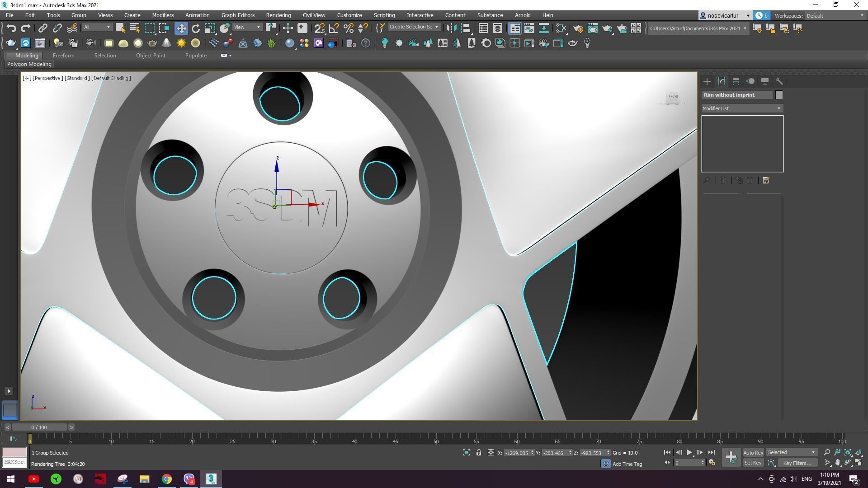Viewport: 868px width, 488px height.
Task: Click the Polygon Modeling panel label
Action: tap(29, 64)
